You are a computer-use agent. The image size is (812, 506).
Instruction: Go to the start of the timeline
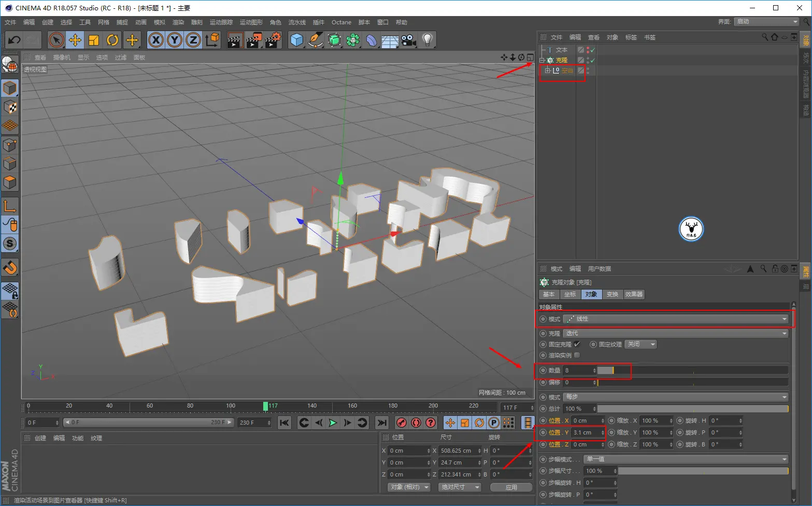click(284, 423)
